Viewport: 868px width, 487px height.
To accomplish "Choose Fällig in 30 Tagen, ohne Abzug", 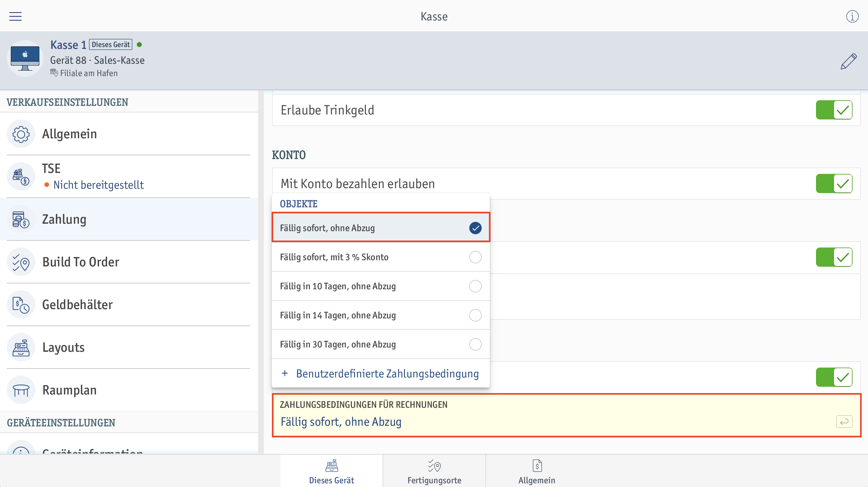I will pyautogui.click(x=381, y=344).
